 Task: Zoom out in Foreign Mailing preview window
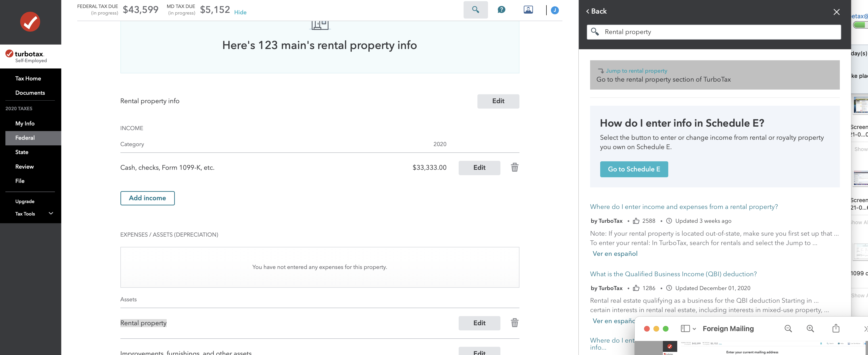pos(788,329)
